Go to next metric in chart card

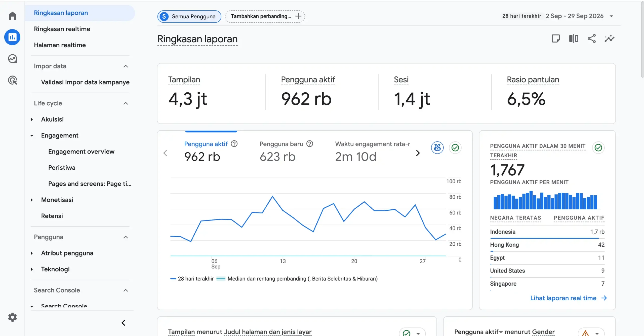418,153
